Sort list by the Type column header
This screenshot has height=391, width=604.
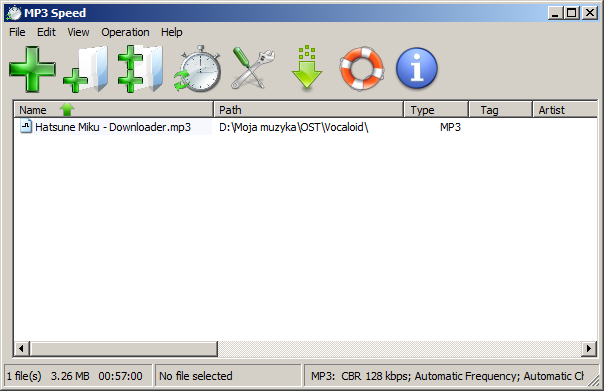436,110
